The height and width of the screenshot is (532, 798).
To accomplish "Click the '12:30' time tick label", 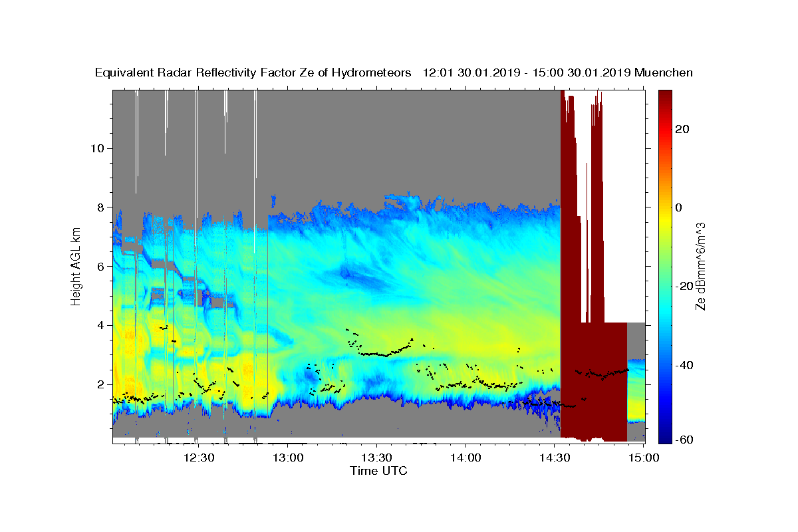I will pyautogui.click(x=199, y=458).
